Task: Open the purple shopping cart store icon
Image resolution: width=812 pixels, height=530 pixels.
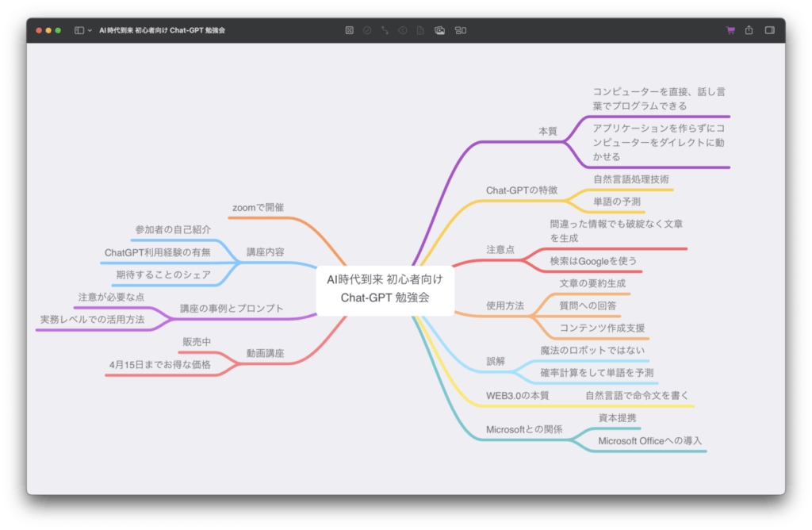Action: [x=730, y=31]
